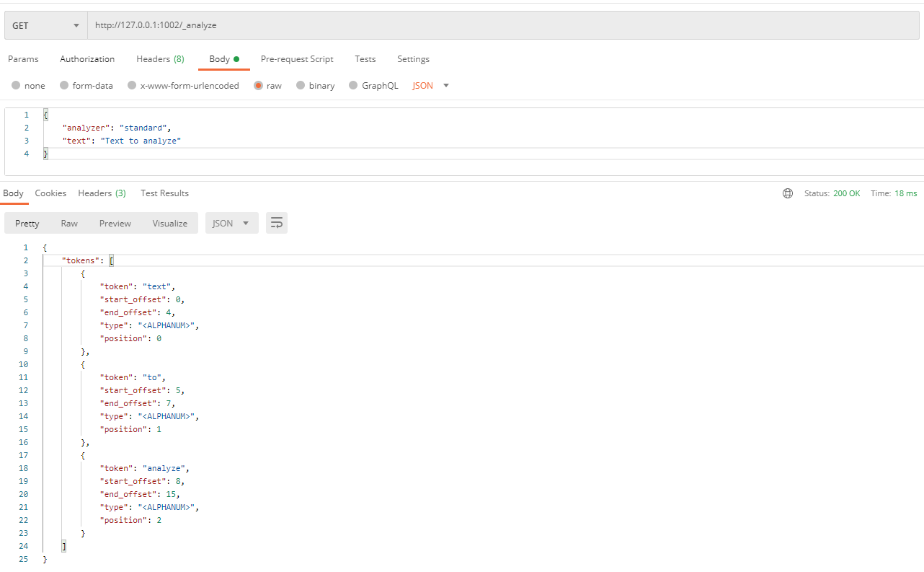This screenshot has width=924, height=572.
Task: Click the 200 OK status text
Action: [x=847, y=193]
